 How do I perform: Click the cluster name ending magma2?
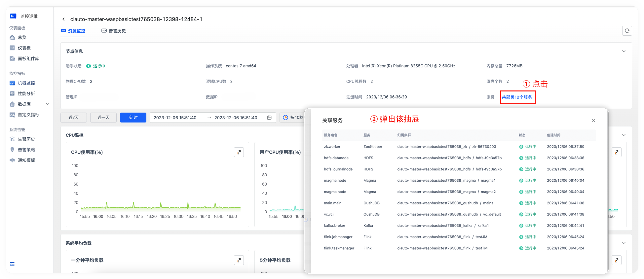pos(447,192)
